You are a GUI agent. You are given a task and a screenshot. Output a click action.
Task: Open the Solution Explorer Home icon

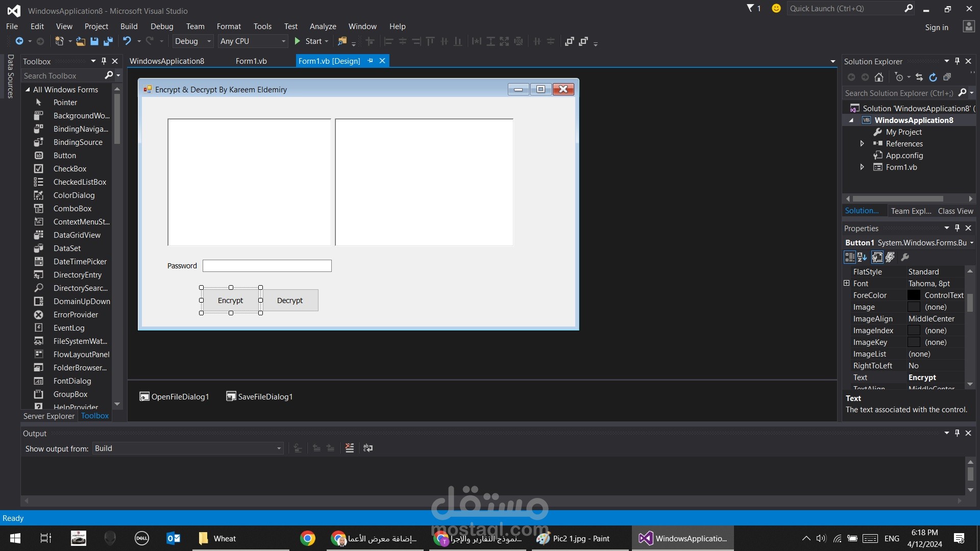click(878, 77)
